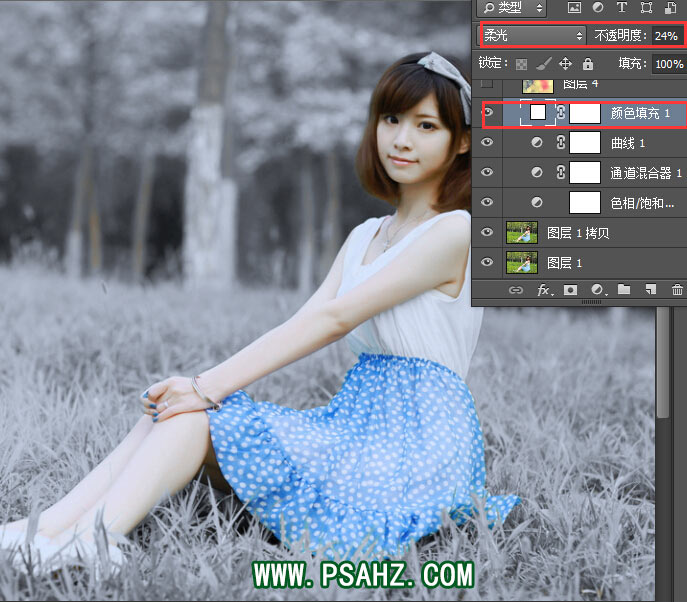Show the hidden 图层 4 layer
Viewport: 687px width, 602px height.
point(487,85)
